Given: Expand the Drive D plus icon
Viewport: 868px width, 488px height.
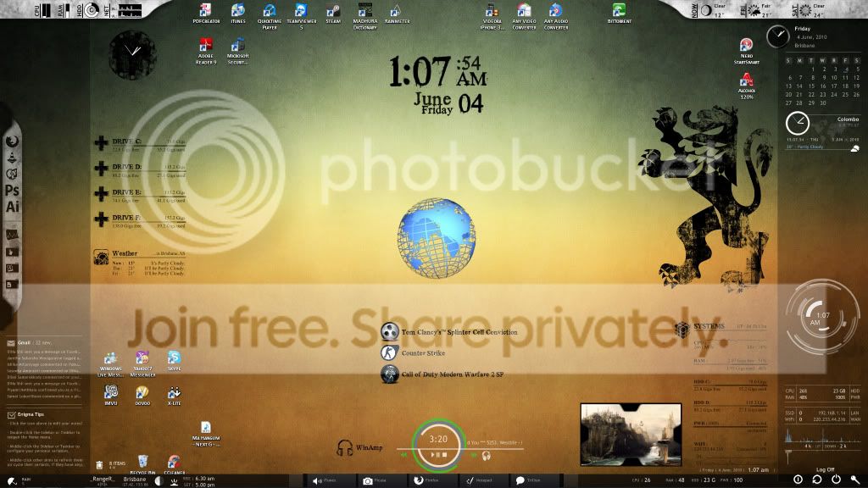Looking at the screenshot, I should tap(102, 169).
